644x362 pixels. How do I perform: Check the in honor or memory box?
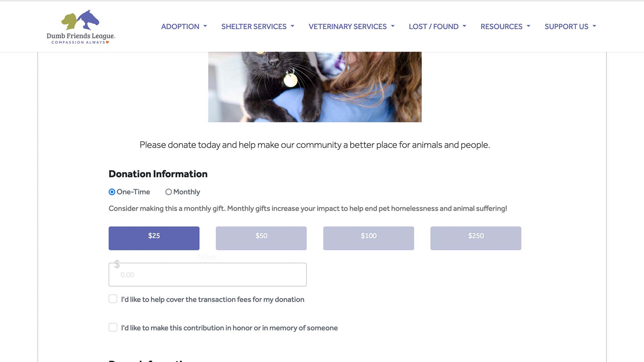[x=113, y=327]
